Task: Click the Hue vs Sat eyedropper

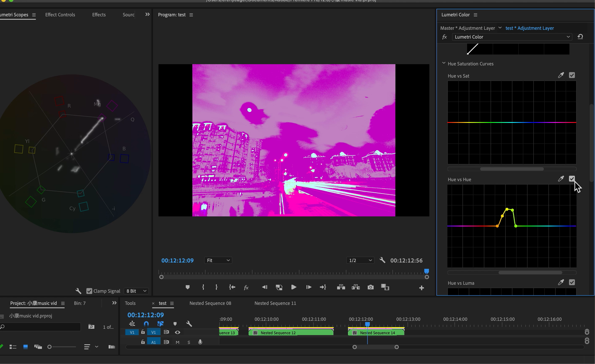Action: tap(561, 75)
